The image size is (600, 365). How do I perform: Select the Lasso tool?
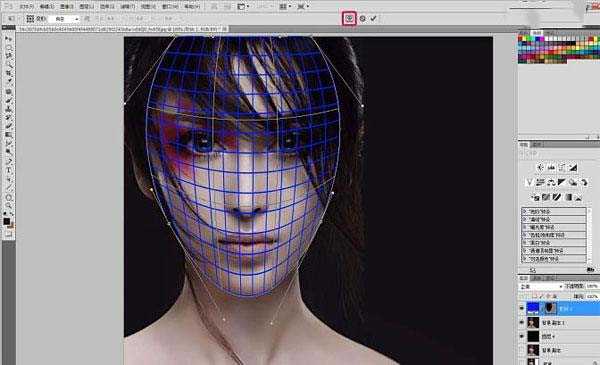tap(8, 56)
